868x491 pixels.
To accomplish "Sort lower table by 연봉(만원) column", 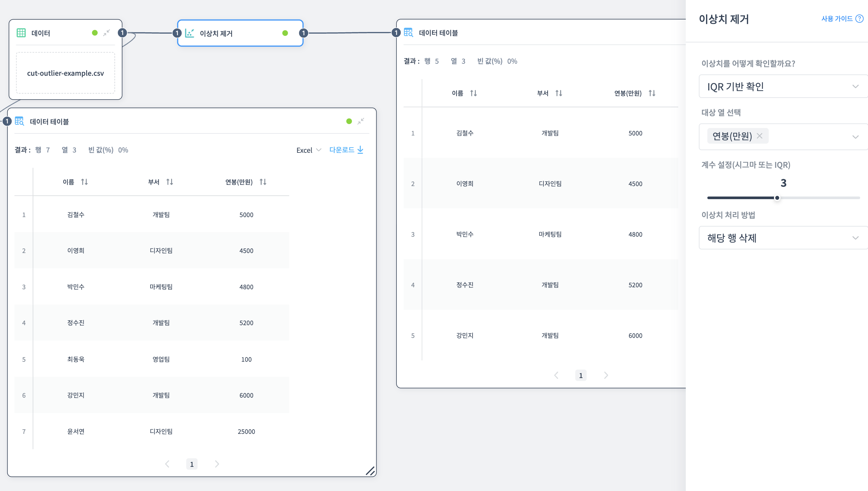I will (263, 182).
